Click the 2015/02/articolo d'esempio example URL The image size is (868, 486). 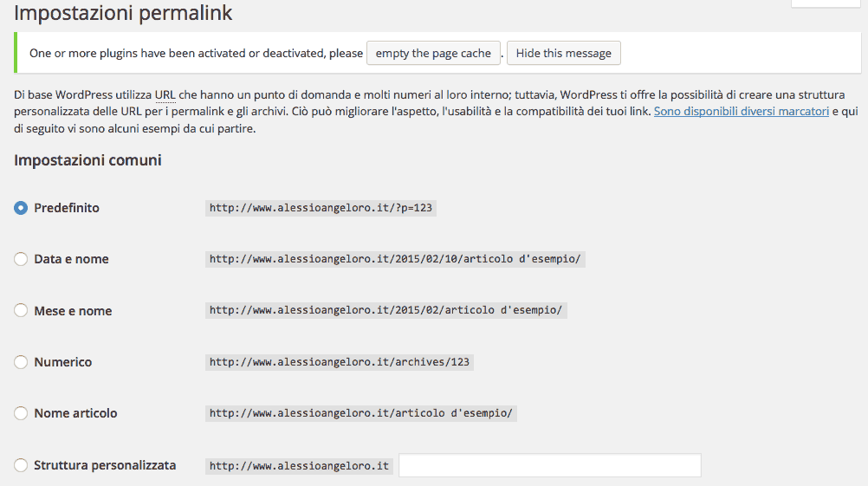pos(385,310)
